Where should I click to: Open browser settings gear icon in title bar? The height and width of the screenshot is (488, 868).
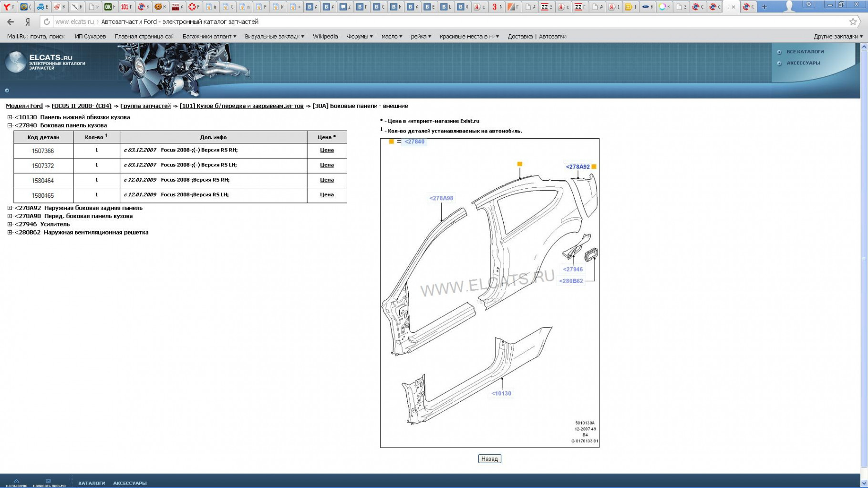coord(809,5)
